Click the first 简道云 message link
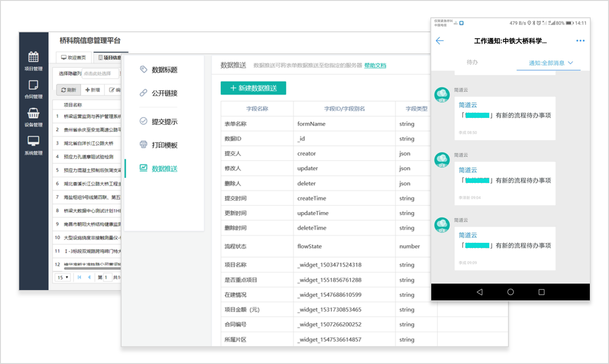The height and width of the screenshot is (364, 609). pyautogui.click(x=468, y=105)
